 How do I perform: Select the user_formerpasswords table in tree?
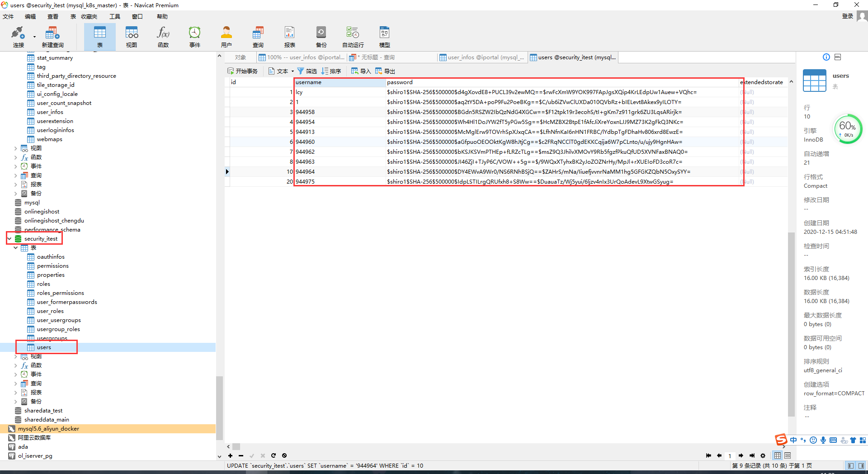(67, 302)
